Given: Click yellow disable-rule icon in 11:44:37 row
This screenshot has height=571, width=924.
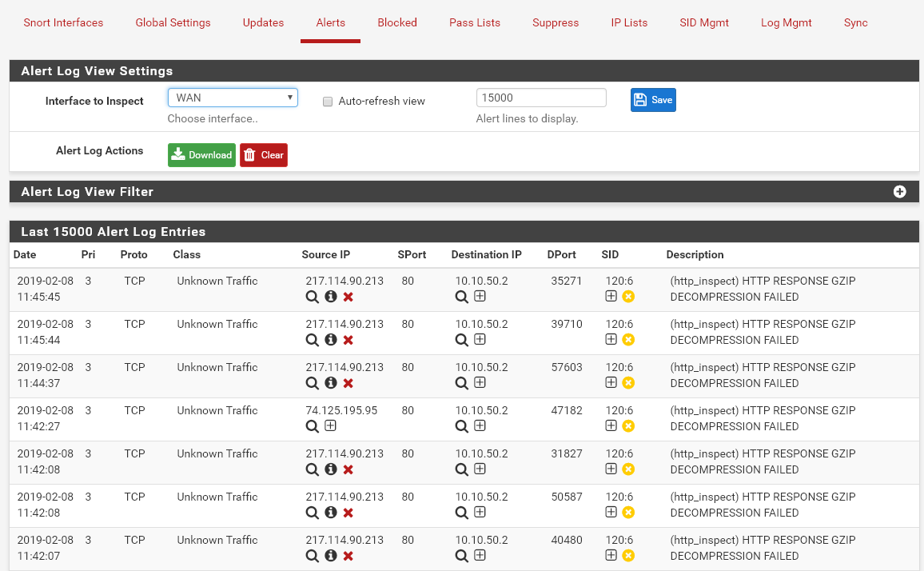Looking at the screenshot, I should point(628,383).
